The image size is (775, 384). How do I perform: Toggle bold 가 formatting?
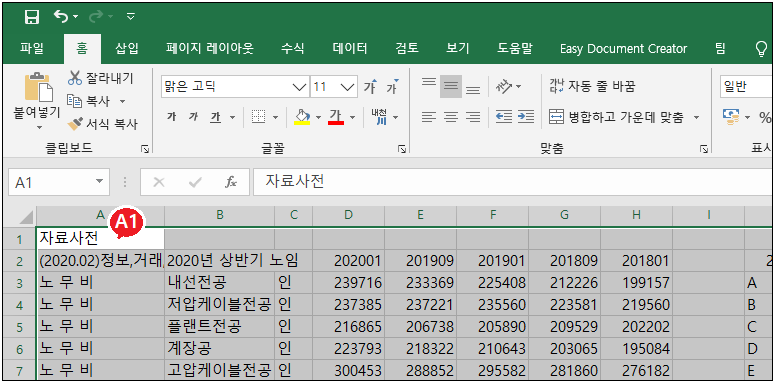(172, 117)
